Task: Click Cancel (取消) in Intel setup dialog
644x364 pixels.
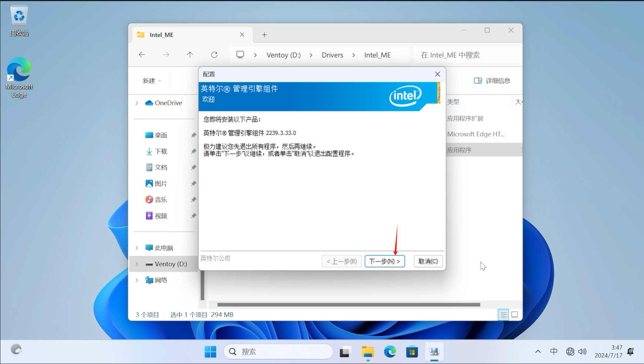Action: click(428, 261)
